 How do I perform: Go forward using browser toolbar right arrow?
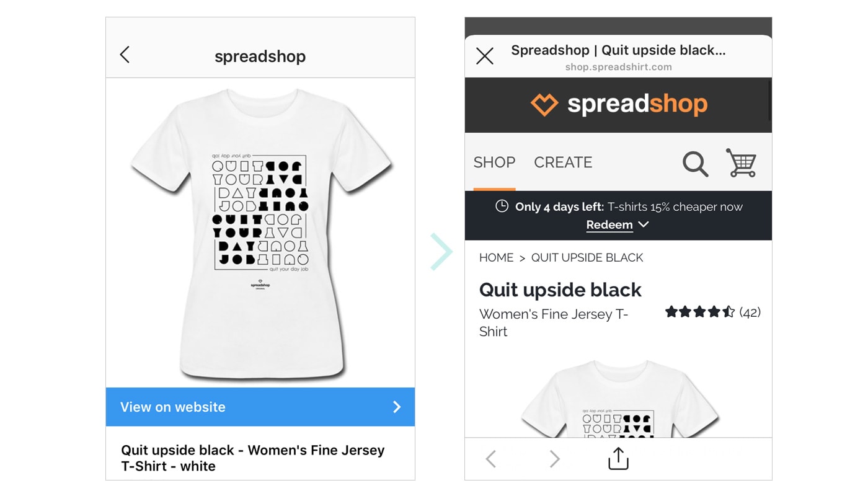[554, 459]
